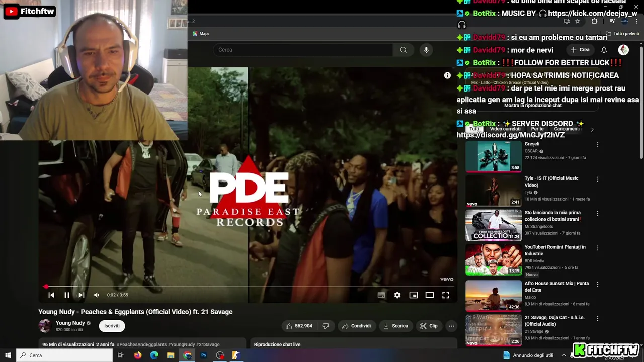Download the video via Scarica
Screen dimensions: 644x362
click(396, 326)
